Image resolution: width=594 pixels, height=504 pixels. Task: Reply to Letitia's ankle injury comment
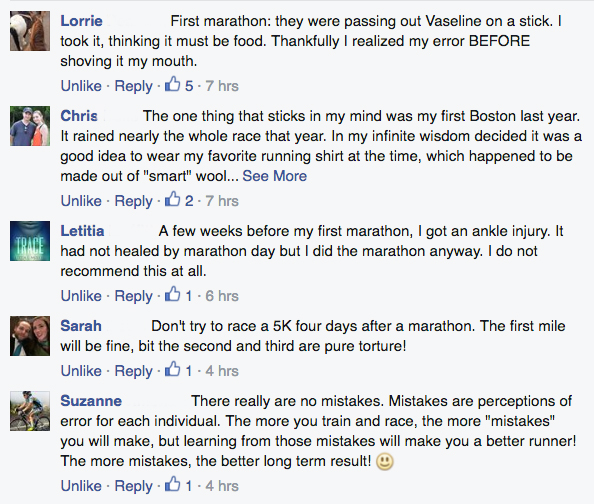133,296
